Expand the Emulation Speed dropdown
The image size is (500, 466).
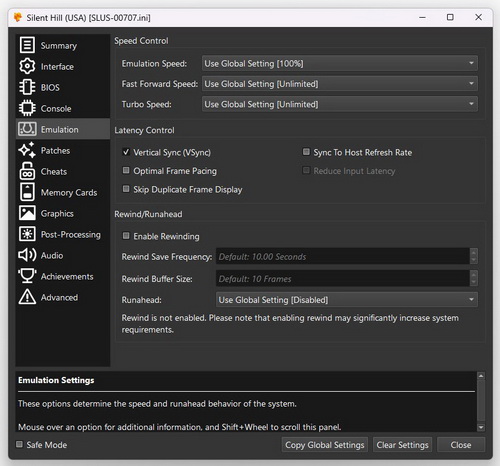pyautogui.click(x=340, y=63)
